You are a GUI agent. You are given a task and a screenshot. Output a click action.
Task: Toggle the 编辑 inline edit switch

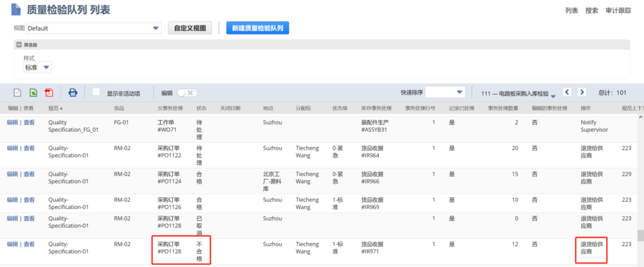coord(187,93)
